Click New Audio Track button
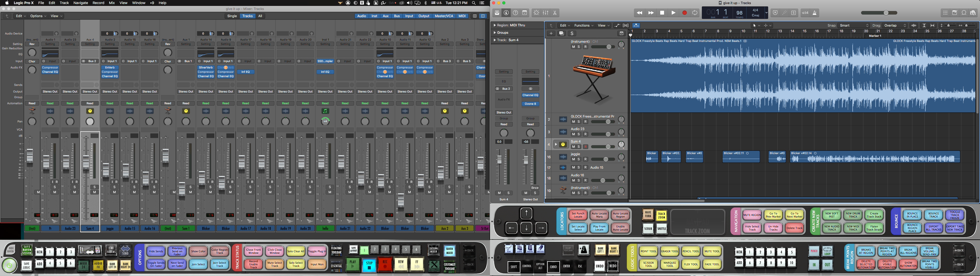Image resolution: width=980 pixels, height=276 pixels. pos(832,228)
